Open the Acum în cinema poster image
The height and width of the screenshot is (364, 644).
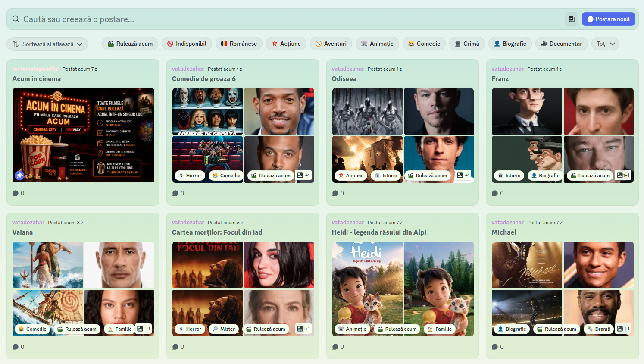83,135
